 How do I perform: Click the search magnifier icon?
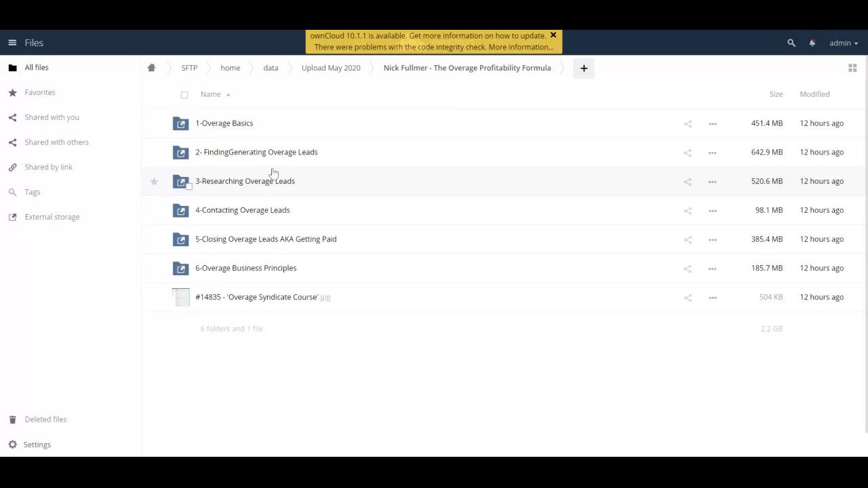click(x=791, y=43)
